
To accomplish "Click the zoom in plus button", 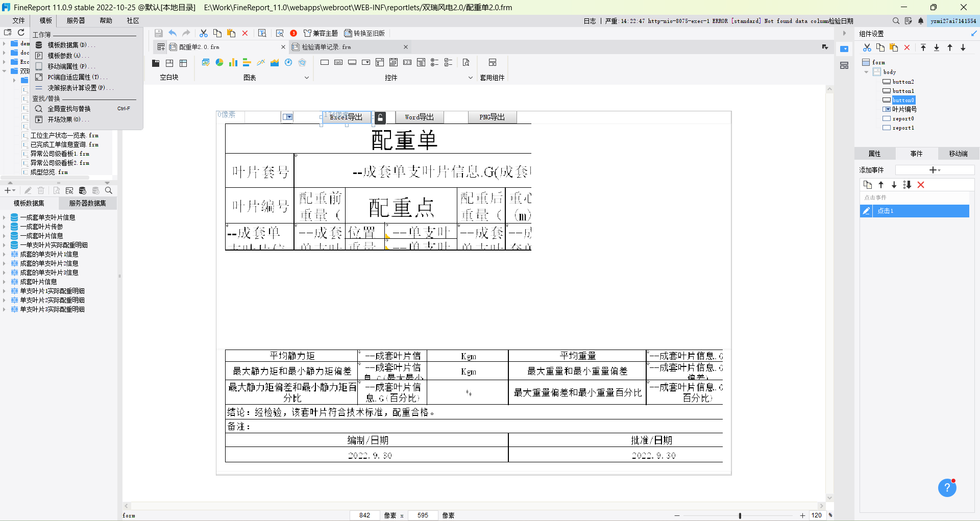I will pos(802,516).
